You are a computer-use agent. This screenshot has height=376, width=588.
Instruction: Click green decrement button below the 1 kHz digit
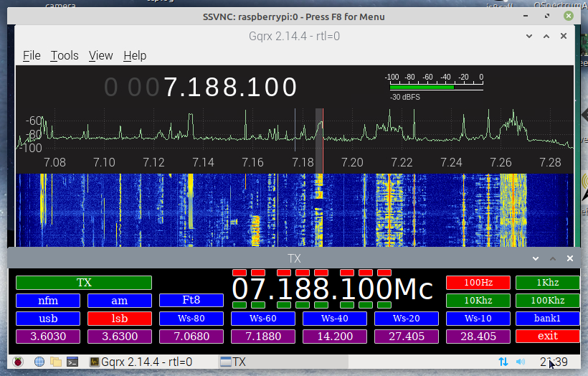point(321,305)
